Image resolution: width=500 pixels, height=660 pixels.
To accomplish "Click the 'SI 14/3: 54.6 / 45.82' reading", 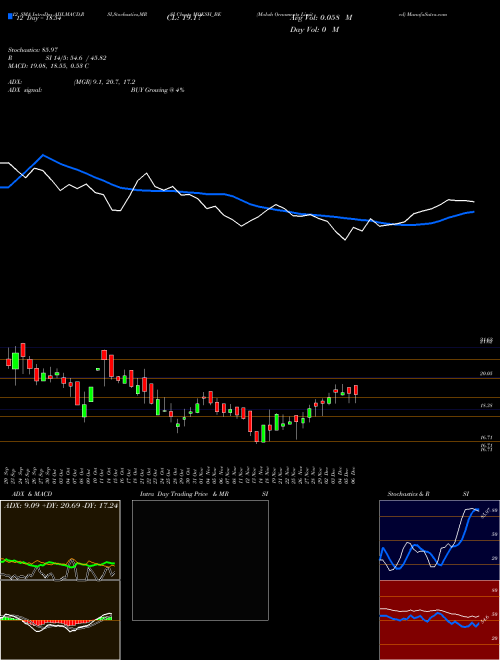I will click(76, 58).
